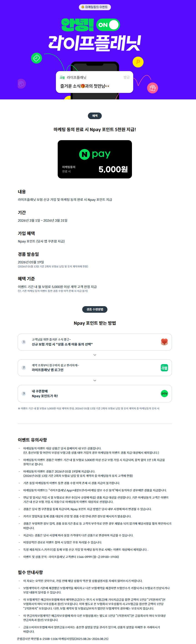Click the pink gift box icon
Viewport: 196px width, 644px height.
point(153,88)
